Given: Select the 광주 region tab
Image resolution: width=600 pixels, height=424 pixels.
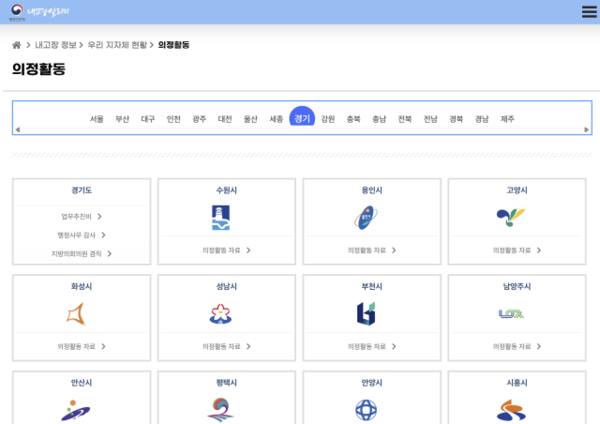Looking at the screenshot, I should [x=199, y=119].
